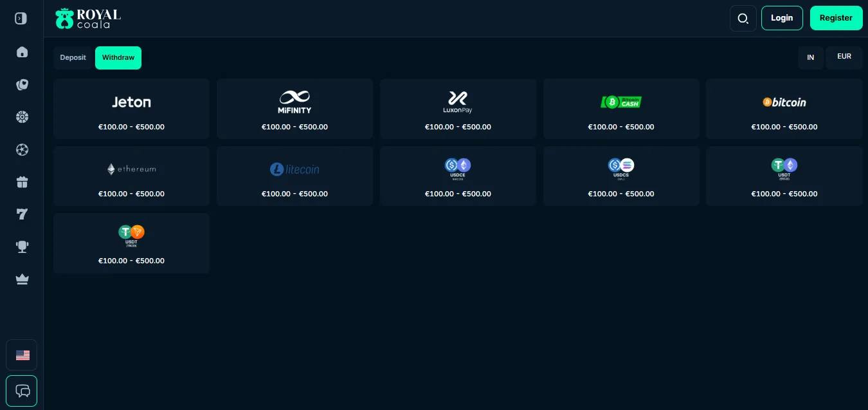This screenshot has height=410, width=868.
Task: Open search with the magnifier icon
Action: [743, 18]
